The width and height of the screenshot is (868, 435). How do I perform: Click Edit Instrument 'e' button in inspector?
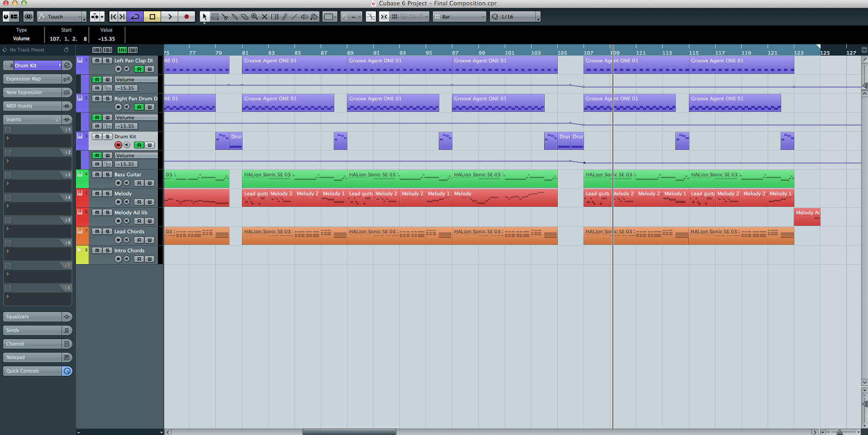[67, 66]
